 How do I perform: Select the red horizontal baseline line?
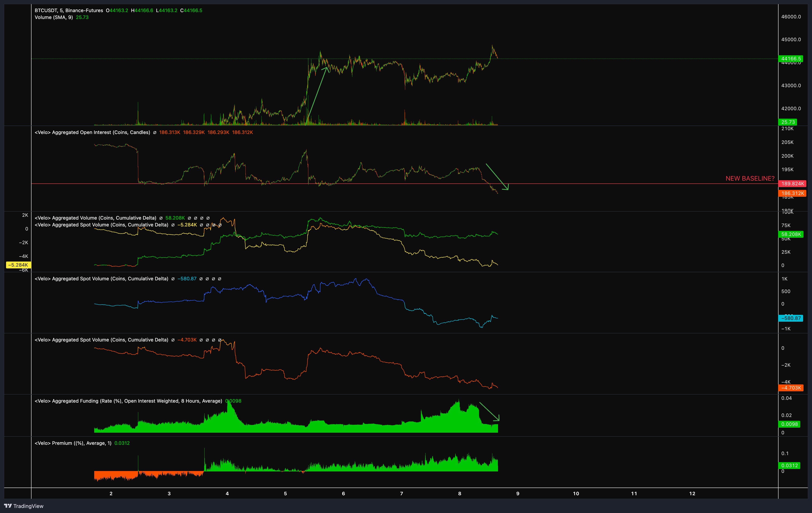(405, 184)
